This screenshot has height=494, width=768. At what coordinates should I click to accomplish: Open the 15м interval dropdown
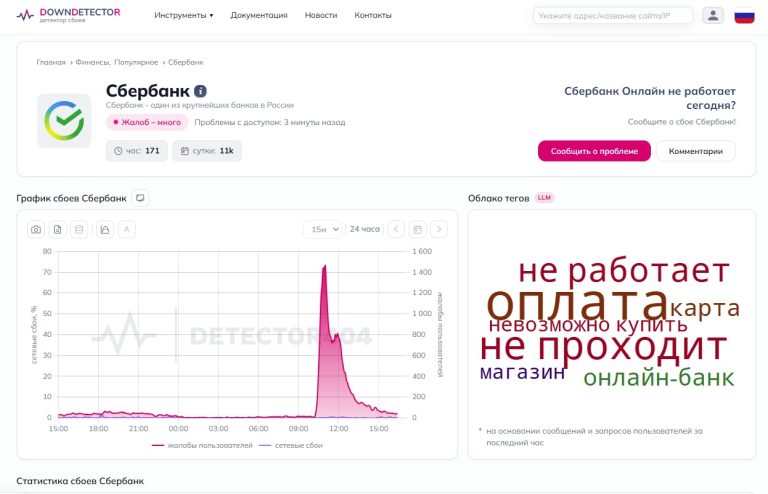coord(322,229)
